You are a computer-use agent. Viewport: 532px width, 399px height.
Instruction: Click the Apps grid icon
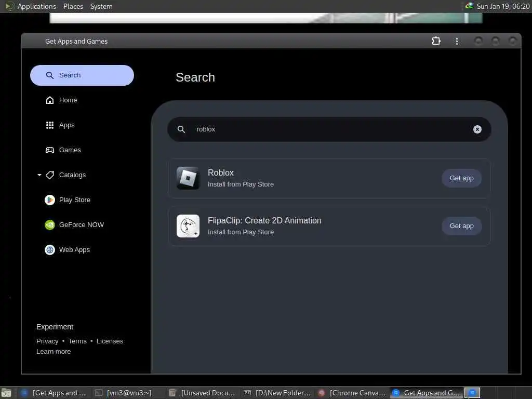[50, 125]
